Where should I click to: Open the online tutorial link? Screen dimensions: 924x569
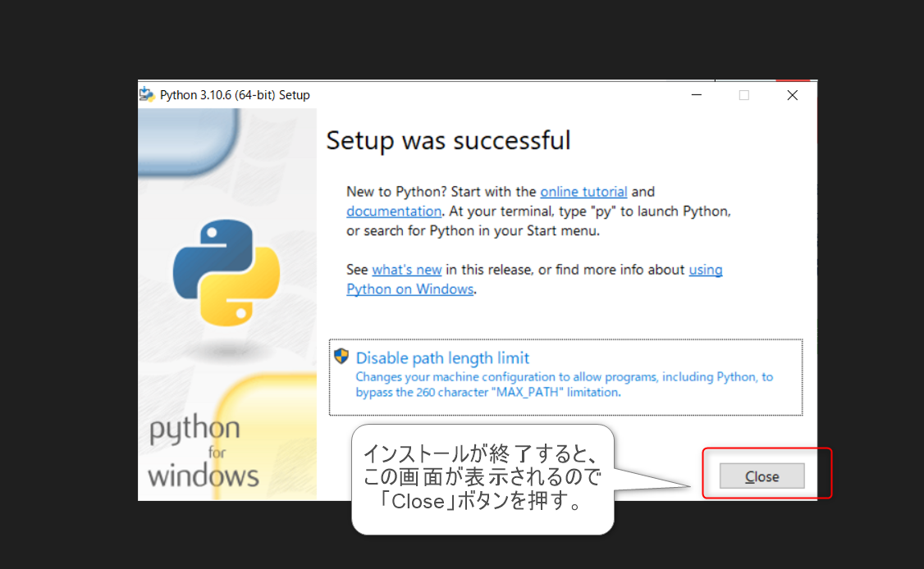583,191
